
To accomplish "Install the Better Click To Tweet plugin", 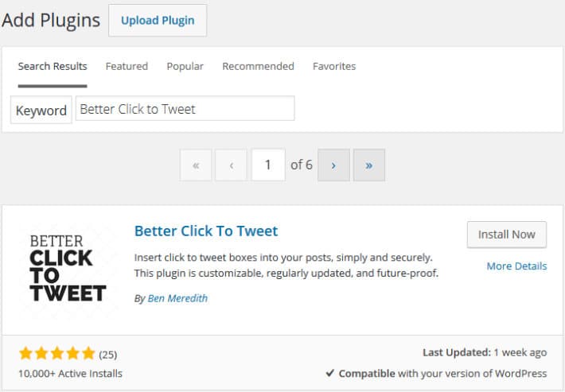I will pos(507,235).
